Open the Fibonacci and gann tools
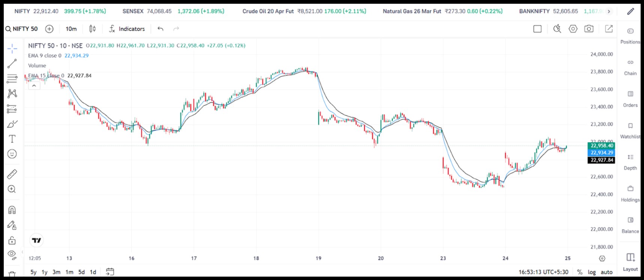The width and height of the screenshot is (644, 280). 12,79
